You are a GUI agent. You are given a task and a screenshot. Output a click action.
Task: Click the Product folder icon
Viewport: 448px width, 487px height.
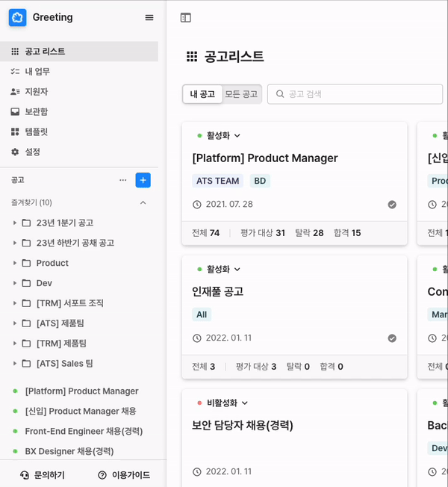[x=26, y=263]
